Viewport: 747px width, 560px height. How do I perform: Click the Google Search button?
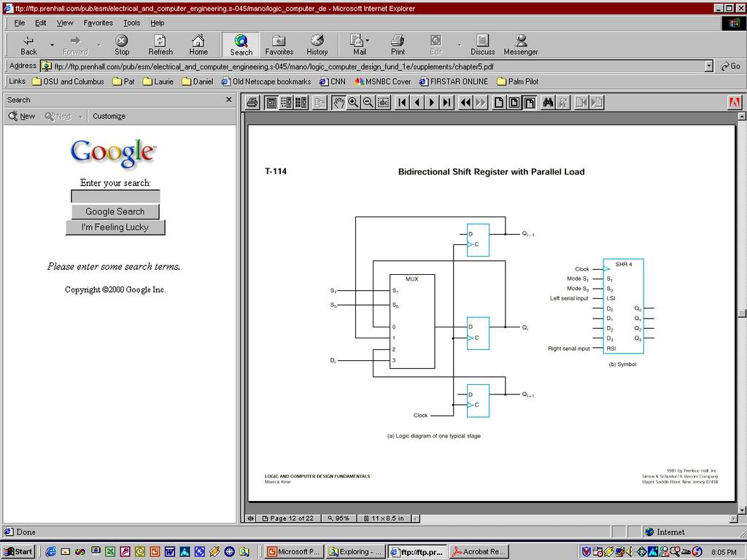pos(115,211)
